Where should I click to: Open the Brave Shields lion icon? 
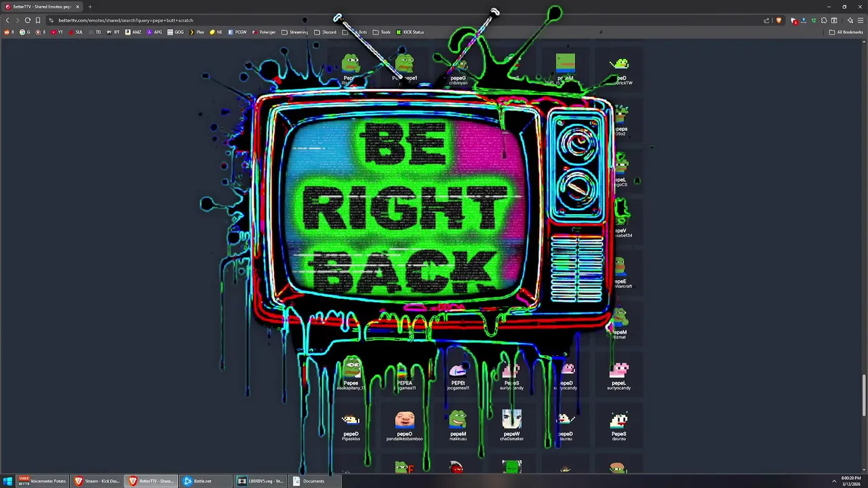[778, 20]
